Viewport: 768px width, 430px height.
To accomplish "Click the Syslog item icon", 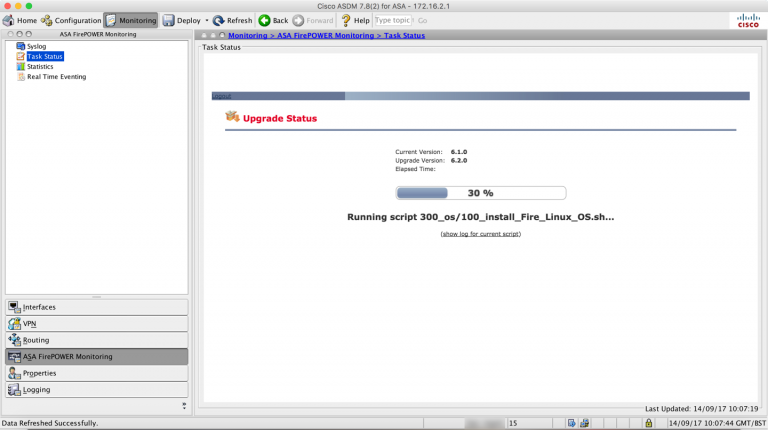I will coord(21,46).
